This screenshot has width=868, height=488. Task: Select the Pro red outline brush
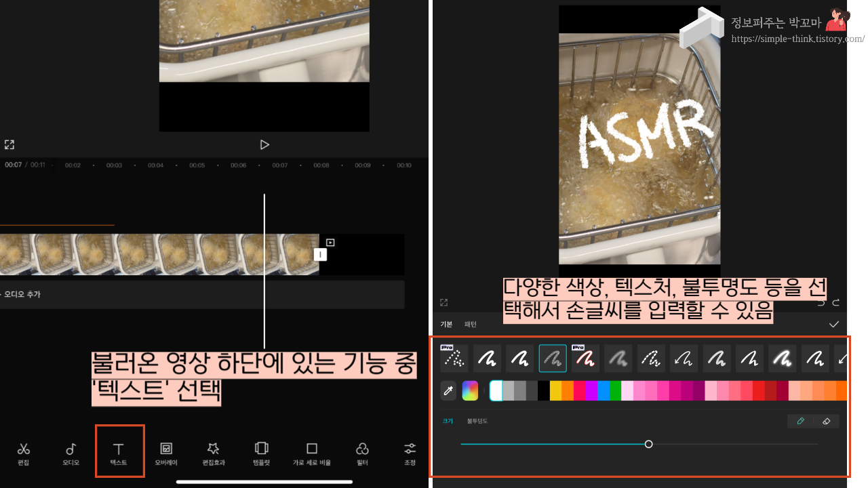click(586, 359)
